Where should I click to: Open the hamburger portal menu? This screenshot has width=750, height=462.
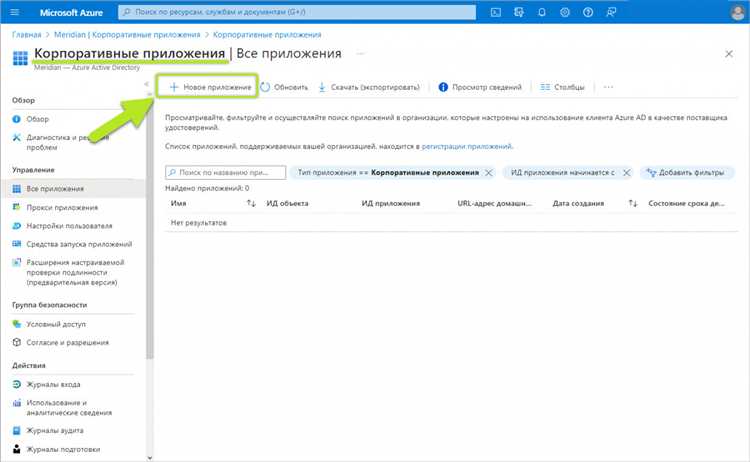pyautogui.click(x=14, y=12)
